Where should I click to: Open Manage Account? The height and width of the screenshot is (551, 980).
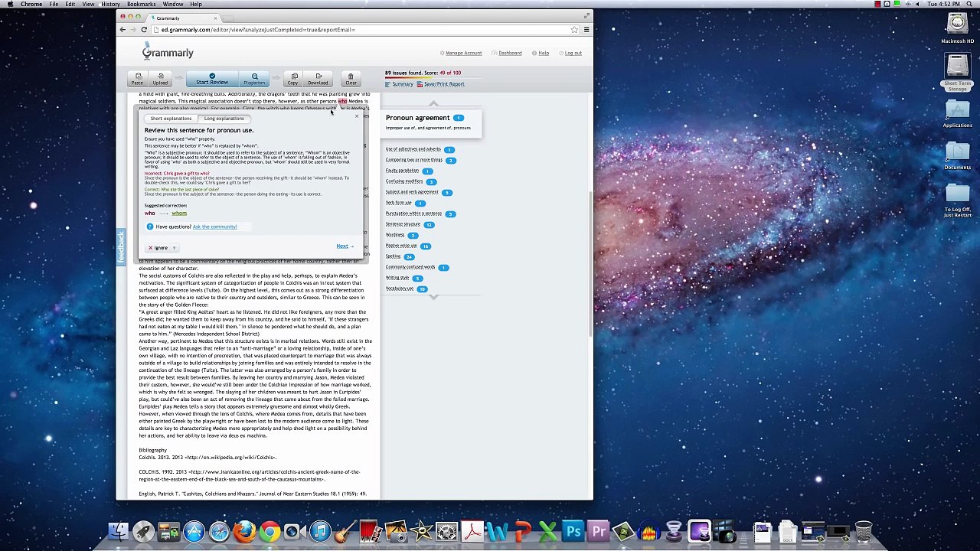[x=462, y=53]
